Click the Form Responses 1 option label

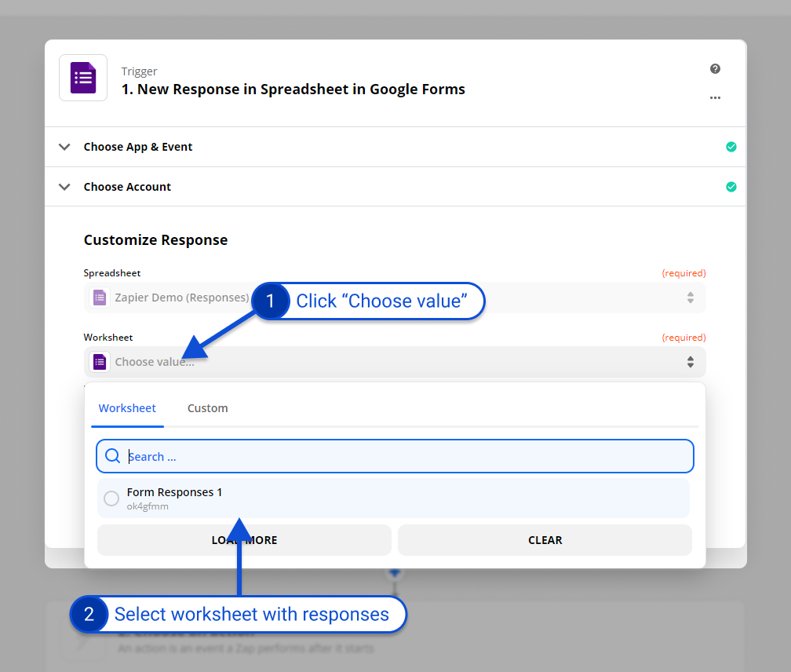tap(174, 492)
